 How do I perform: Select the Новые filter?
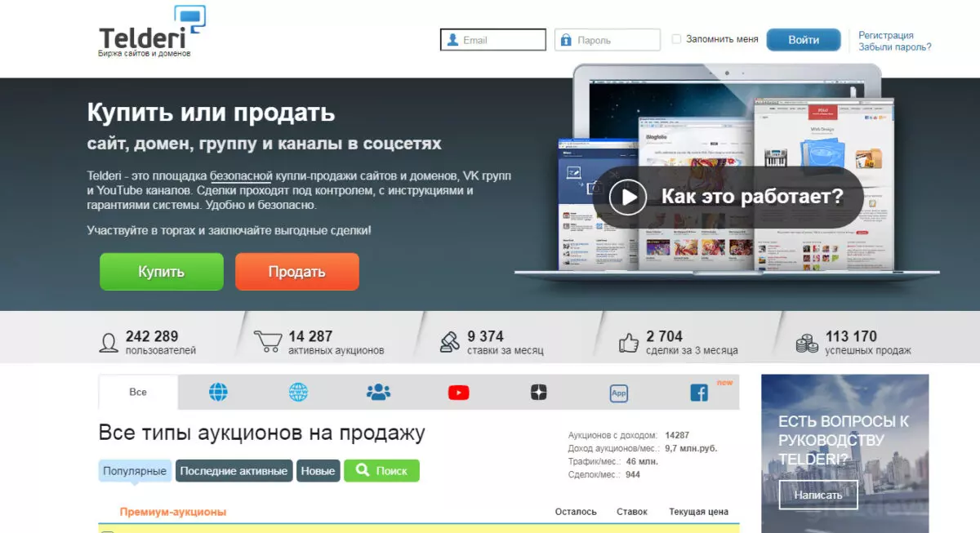318,471
